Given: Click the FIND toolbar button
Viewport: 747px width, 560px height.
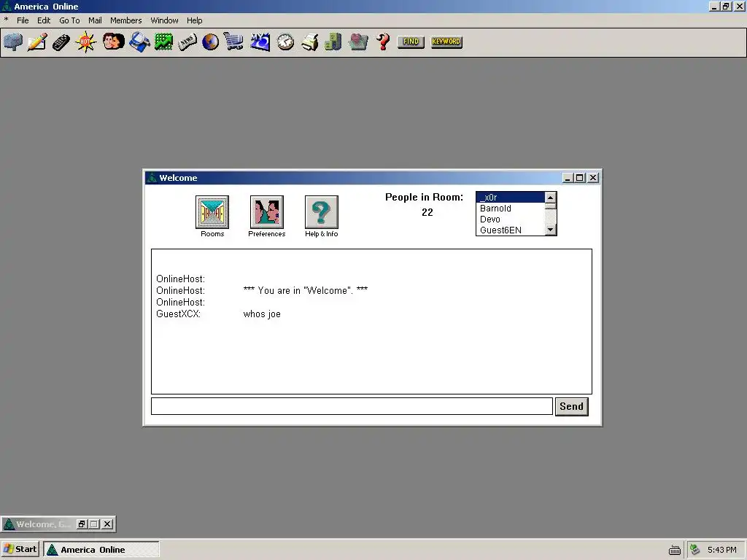Looking at the screenshot, I should pos(411,42).
